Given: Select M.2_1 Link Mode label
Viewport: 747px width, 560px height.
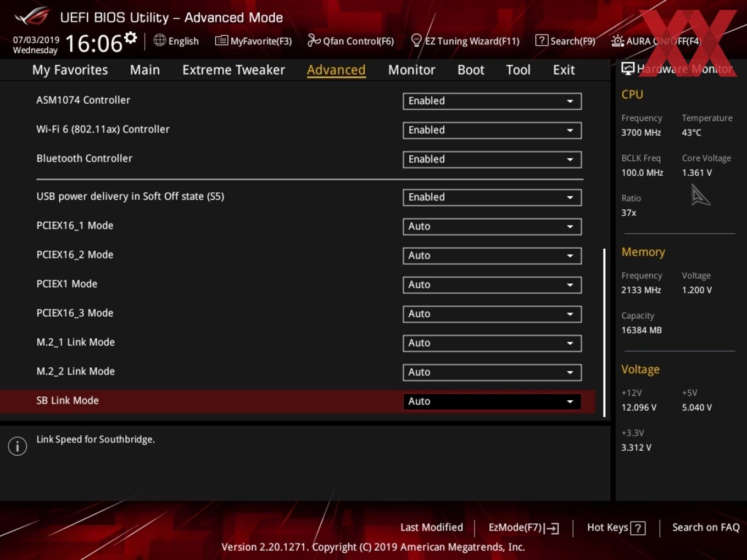Looking at the screenshot, I should [75, 342].
